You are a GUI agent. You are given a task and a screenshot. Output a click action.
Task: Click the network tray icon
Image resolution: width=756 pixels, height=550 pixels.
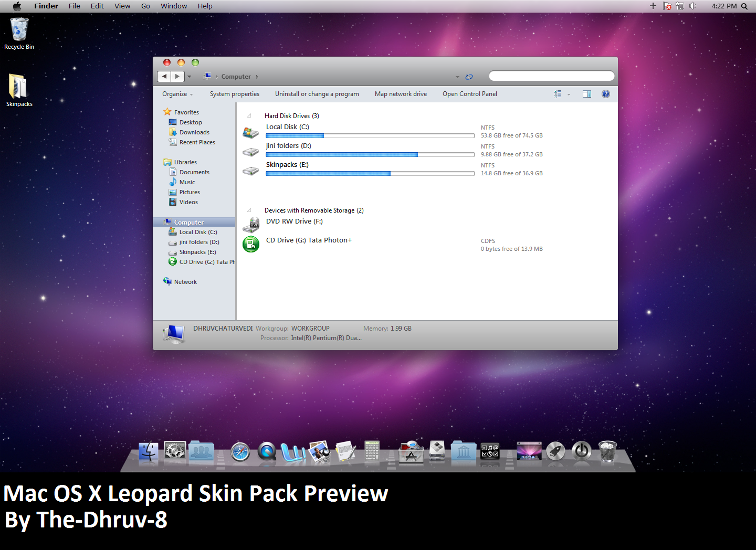680,6
